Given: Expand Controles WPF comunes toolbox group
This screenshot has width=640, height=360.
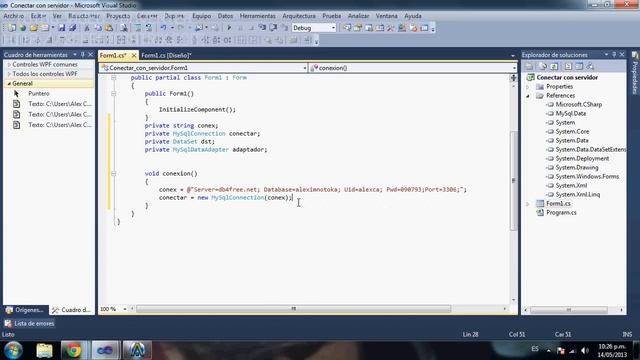Looking at the screenshot, I should 9,64.
